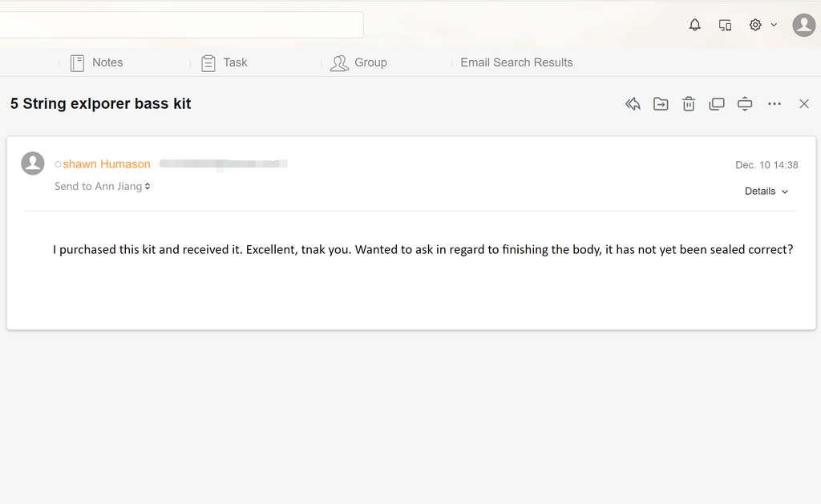
Task: Go to the Group tab
Action: pyautogui.click(x=359, y=62)
